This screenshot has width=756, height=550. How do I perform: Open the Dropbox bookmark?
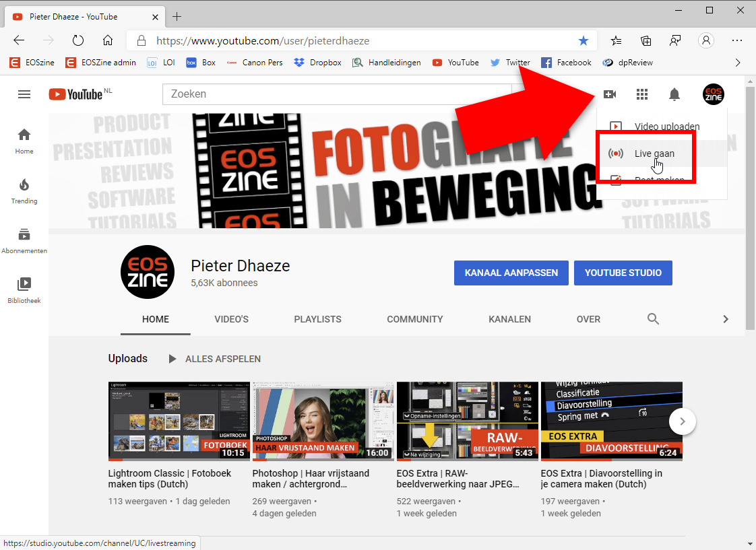coord(318,63)
